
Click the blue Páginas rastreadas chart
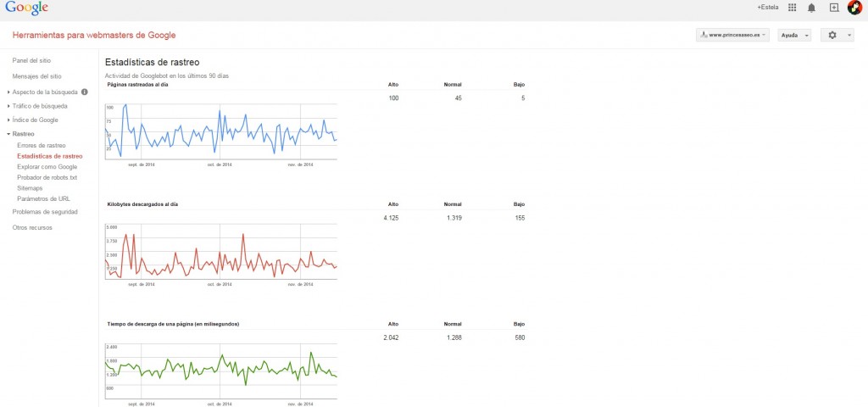click(221, 131)
